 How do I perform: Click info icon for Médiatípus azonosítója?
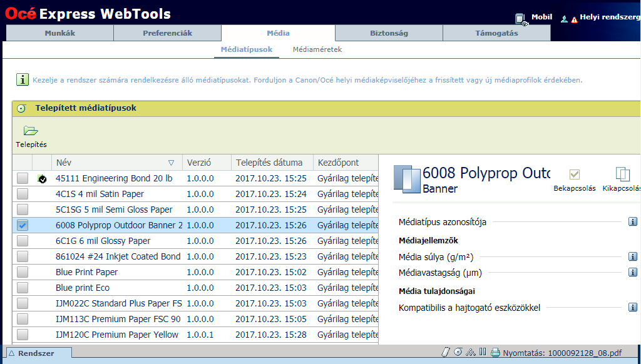coord(632,222)
